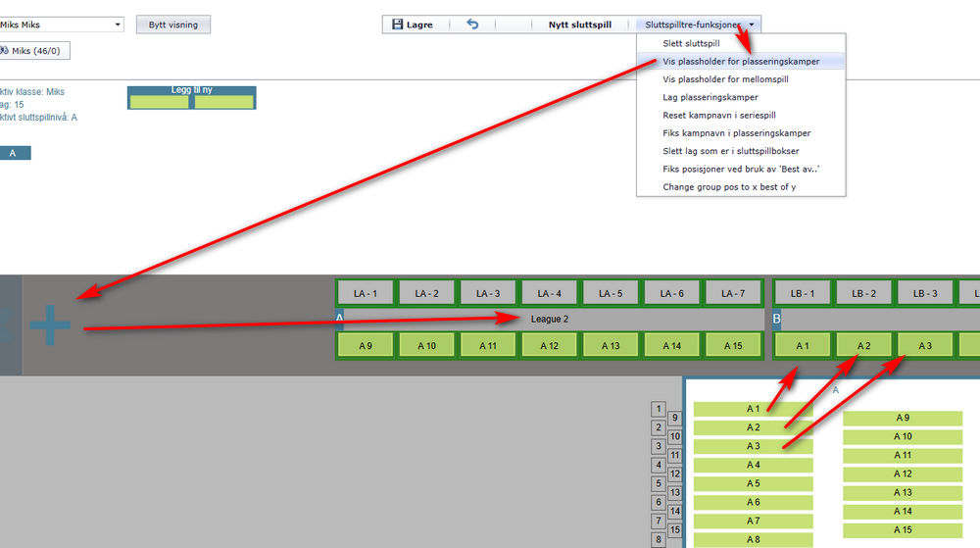This screenshot has height=548, width=980.
Task: Click the A 15 team in the white list
Action: point(903,530)
